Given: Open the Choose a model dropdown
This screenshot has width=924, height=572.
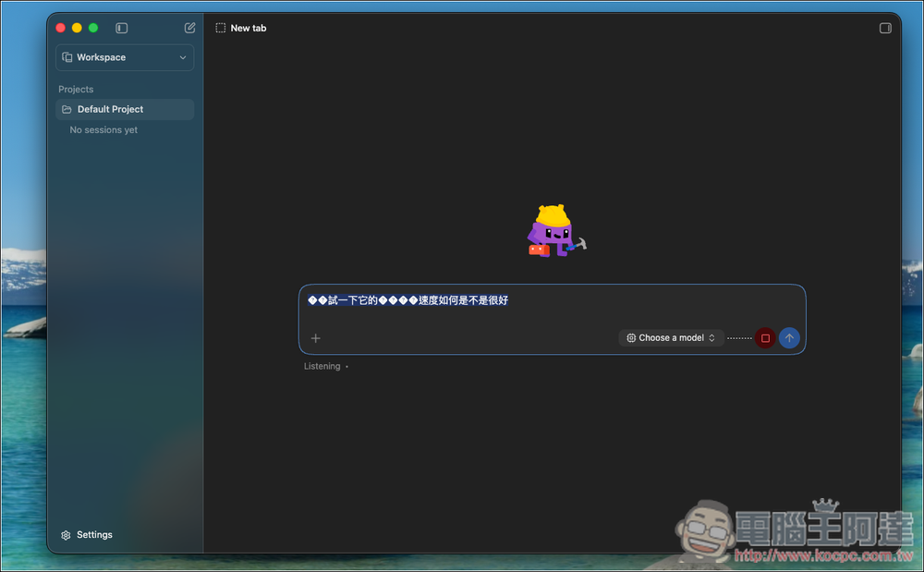Looking at the screenshot, I should coord(671,337).
